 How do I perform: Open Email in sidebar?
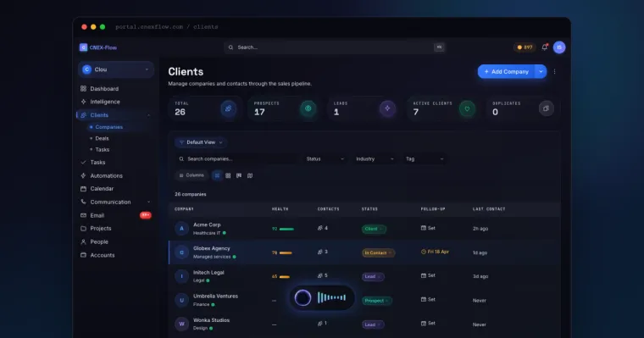[97, 215]
